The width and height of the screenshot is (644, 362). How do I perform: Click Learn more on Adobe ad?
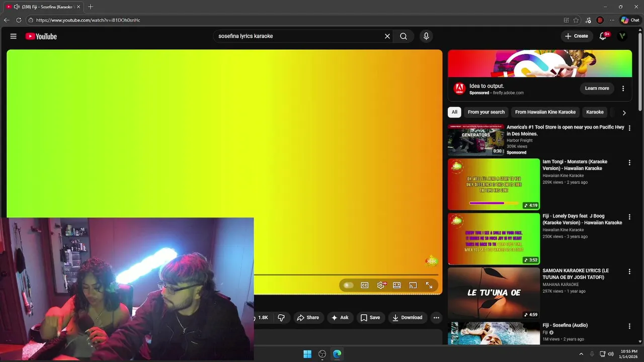coord(597,88)
